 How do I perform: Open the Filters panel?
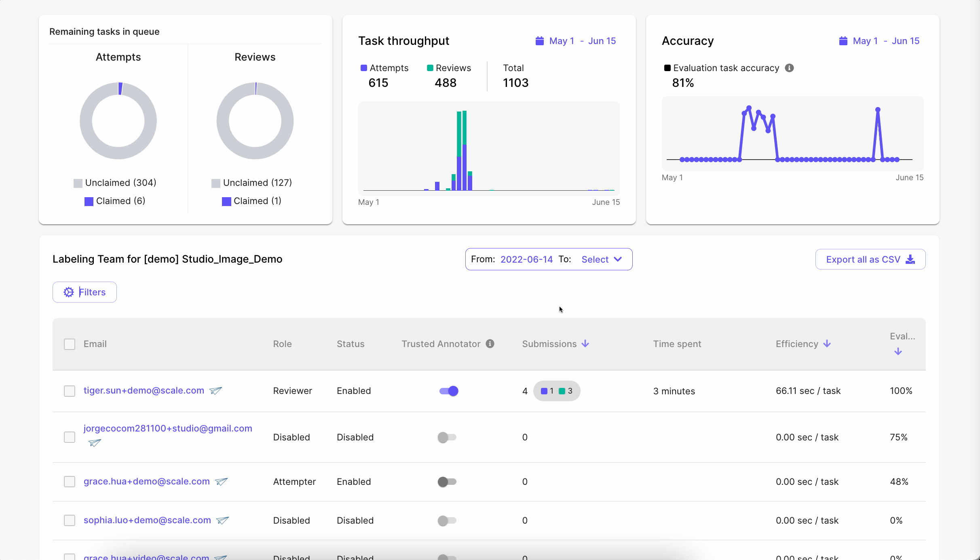pyautogui.click(x=84, y=292)
